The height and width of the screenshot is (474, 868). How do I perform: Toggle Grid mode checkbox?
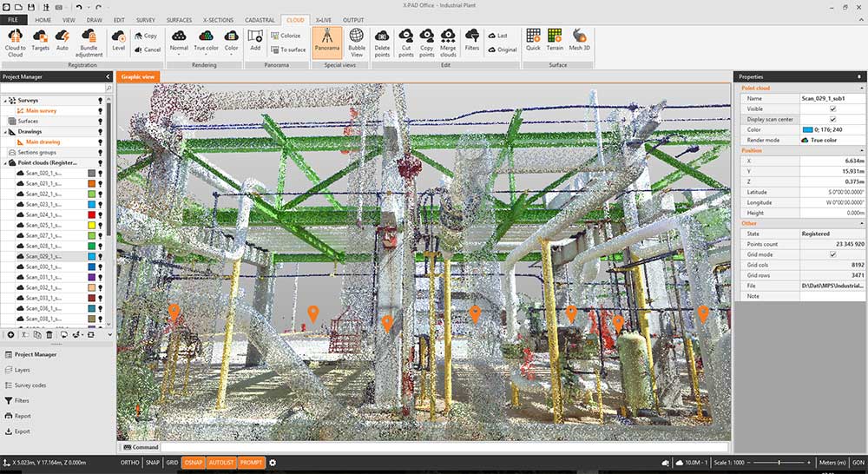[832, 254]
